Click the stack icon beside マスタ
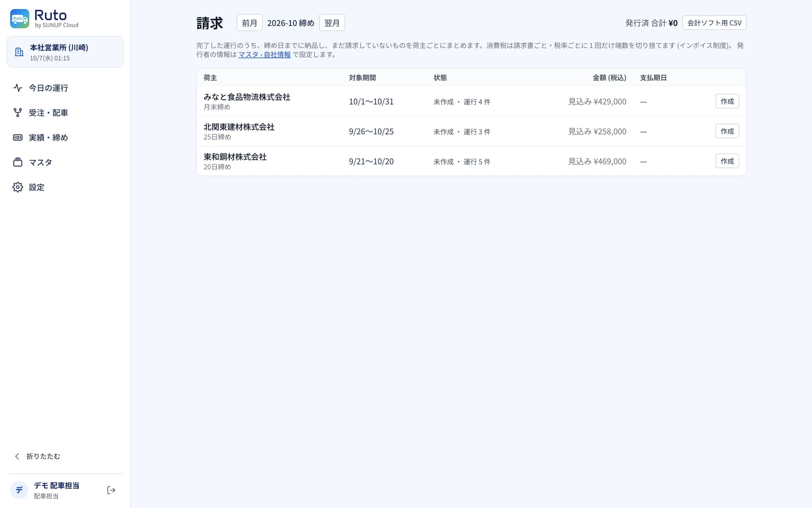 pyautogui.click(x=18, y=162)
